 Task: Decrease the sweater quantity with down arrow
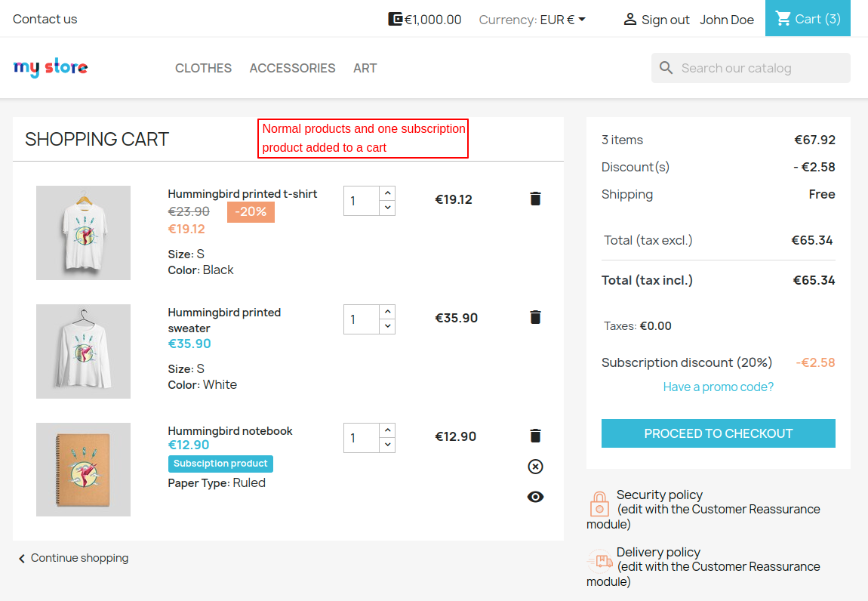[x=387, y=326]
